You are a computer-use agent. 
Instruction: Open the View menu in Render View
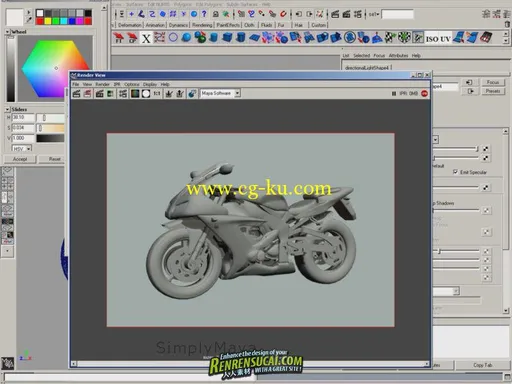(x=87, y=84)
